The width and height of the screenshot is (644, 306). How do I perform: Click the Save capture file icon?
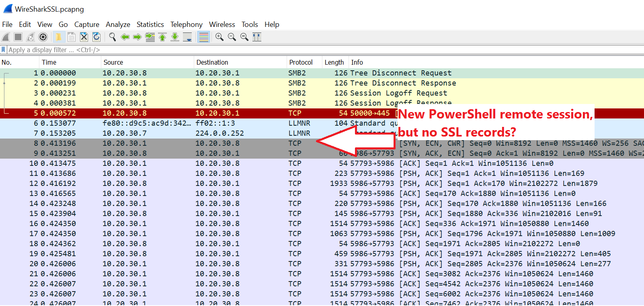(x=72, y=37)
